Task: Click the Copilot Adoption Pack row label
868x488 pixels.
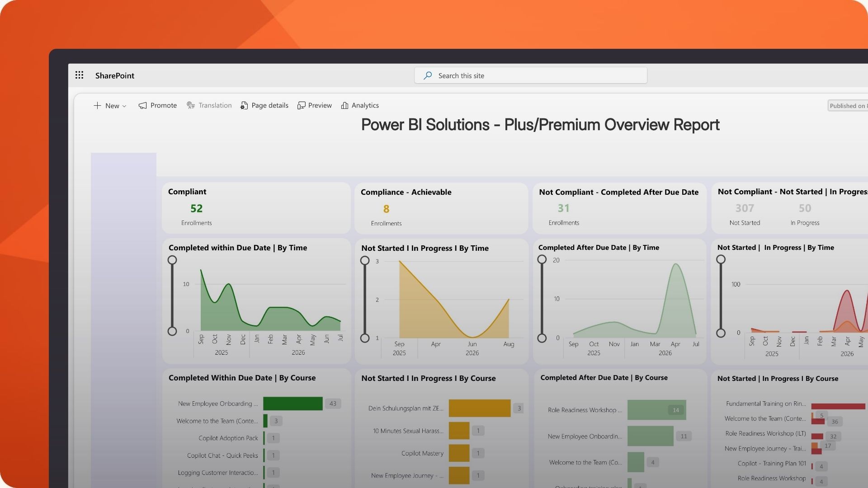Action: [228, 438]
